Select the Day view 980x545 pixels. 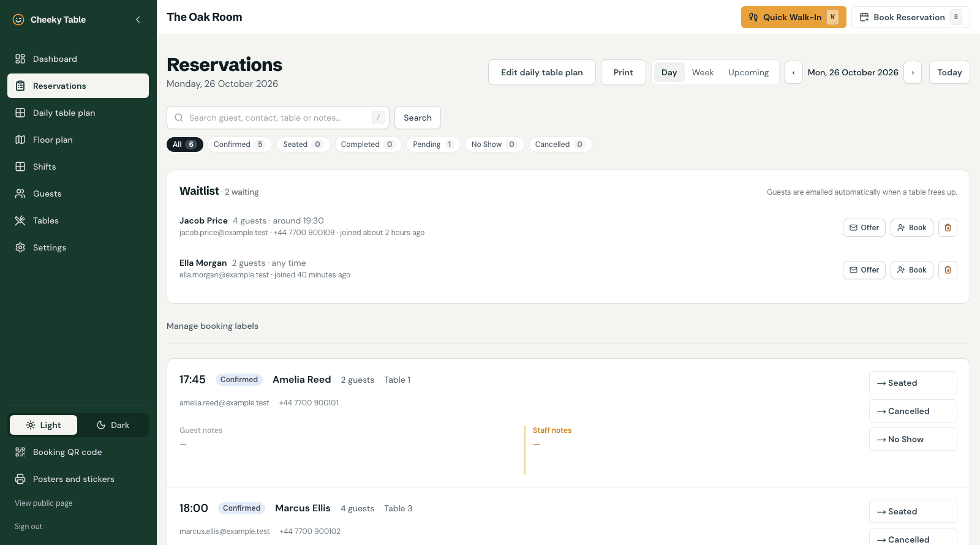(x=669, y=72)
